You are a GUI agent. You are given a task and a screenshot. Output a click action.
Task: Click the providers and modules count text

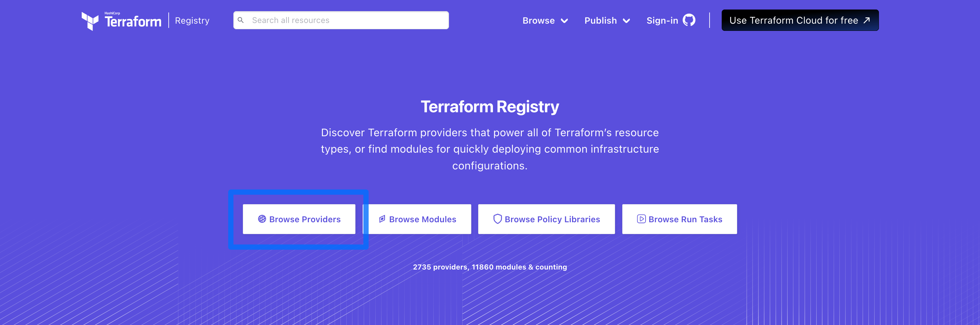click(490, 267)
